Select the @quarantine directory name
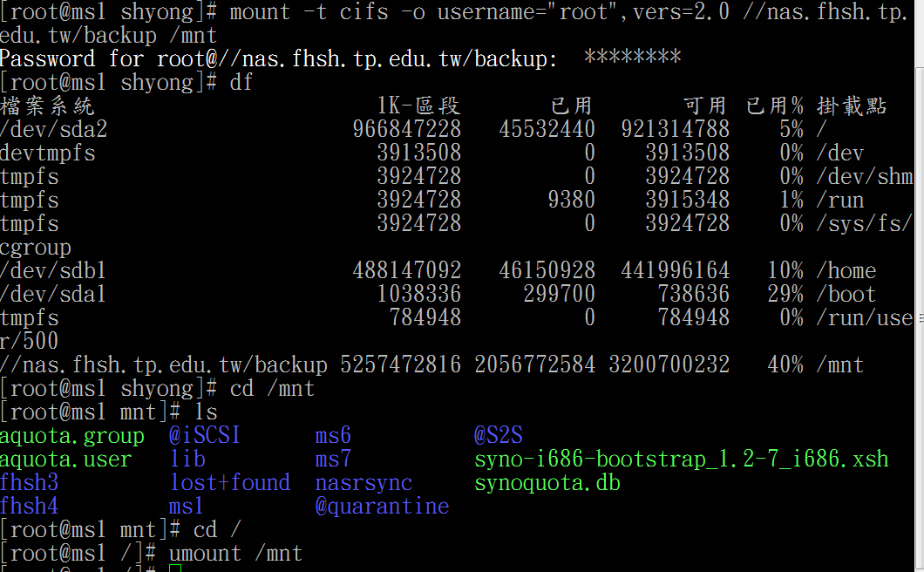The height and width of the screenshot is (572, 924). tap(382, 505)
